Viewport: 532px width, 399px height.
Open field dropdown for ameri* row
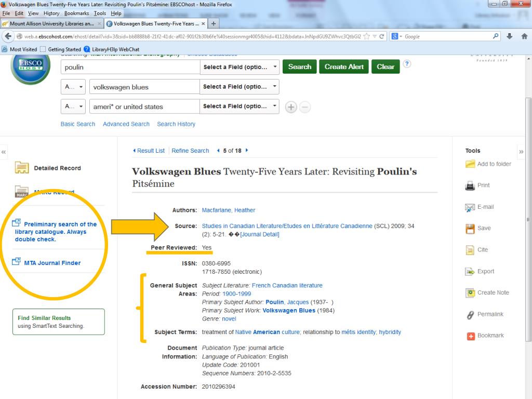pos(240,106)
